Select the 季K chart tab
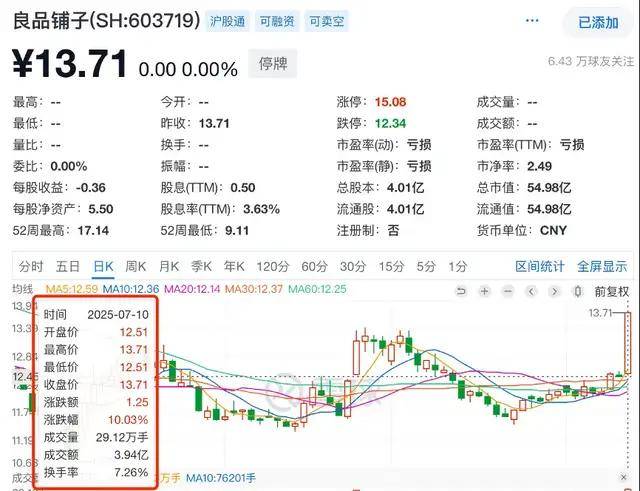This screenshot has width=640, height=491. pos(202,267)
